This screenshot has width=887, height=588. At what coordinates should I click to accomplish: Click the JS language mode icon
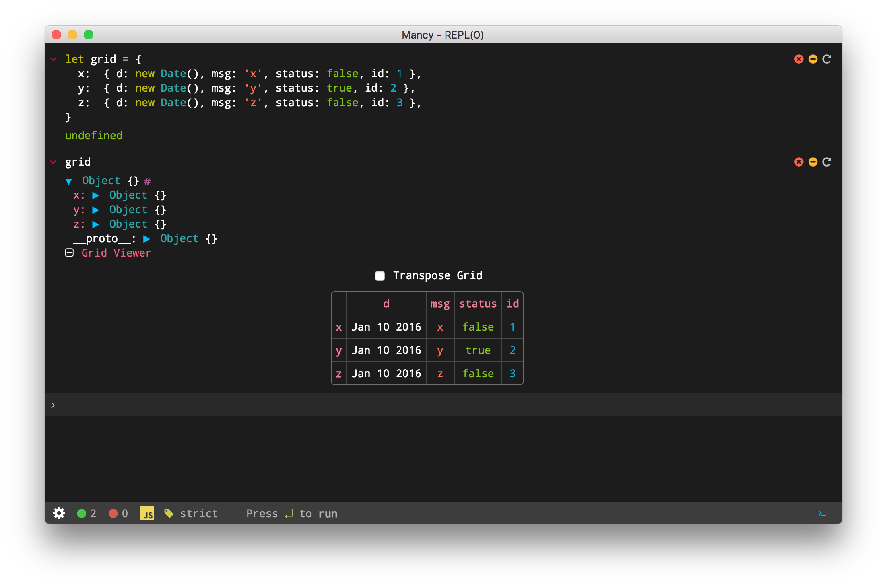coord(147,513)
